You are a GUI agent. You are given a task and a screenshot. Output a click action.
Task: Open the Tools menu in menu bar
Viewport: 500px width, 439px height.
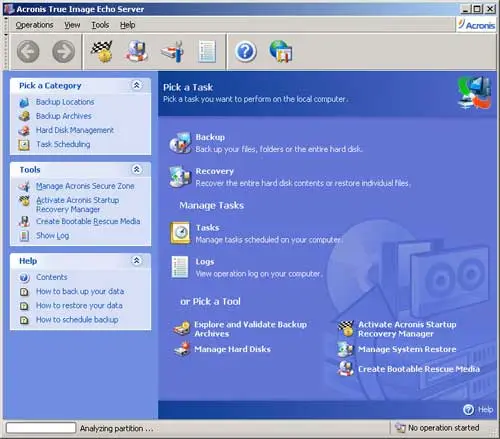click(x=100, y=25)
